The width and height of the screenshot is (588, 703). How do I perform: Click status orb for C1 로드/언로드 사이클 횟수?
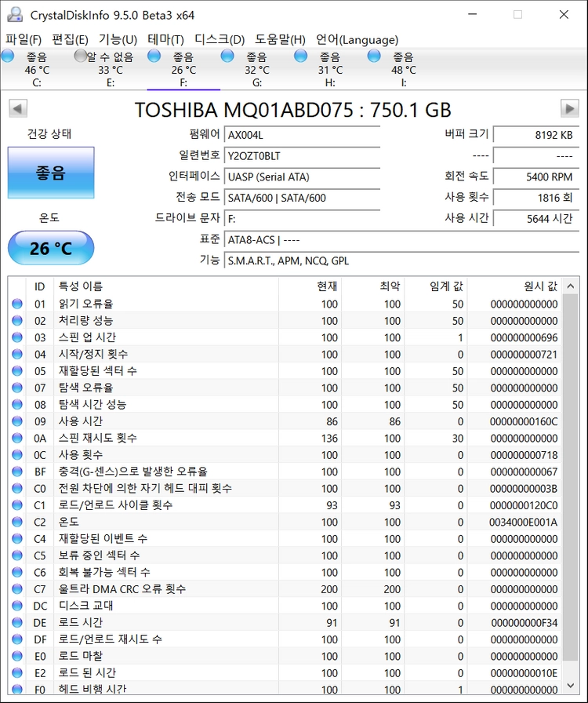pos(17,505)
